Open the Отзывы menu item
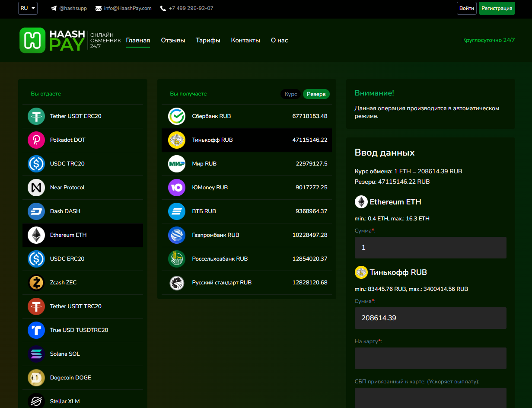This screenshot has height=408, width=532. [173, 40]
